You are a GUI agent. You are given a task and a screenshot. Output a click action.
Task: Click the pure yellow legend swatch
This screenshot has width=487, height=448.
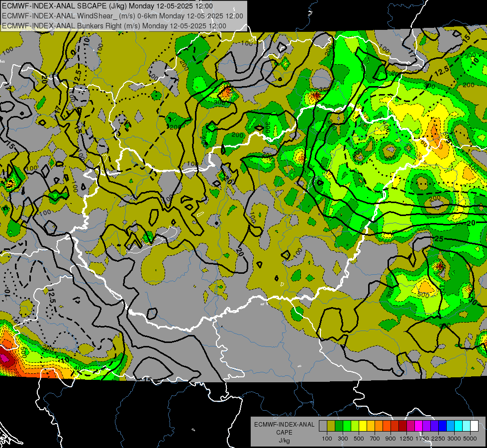coord(363,426)
